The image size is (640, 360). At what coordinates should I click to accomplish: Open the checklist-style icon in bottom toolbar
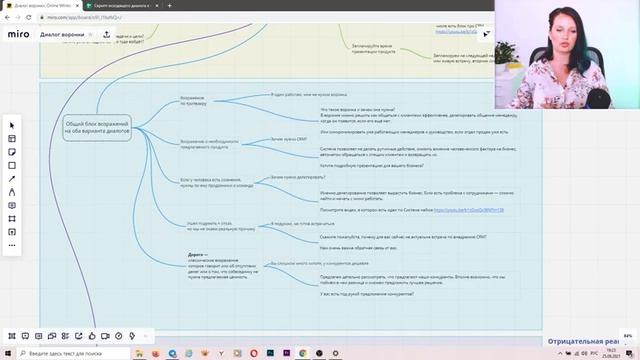point(65,336)
